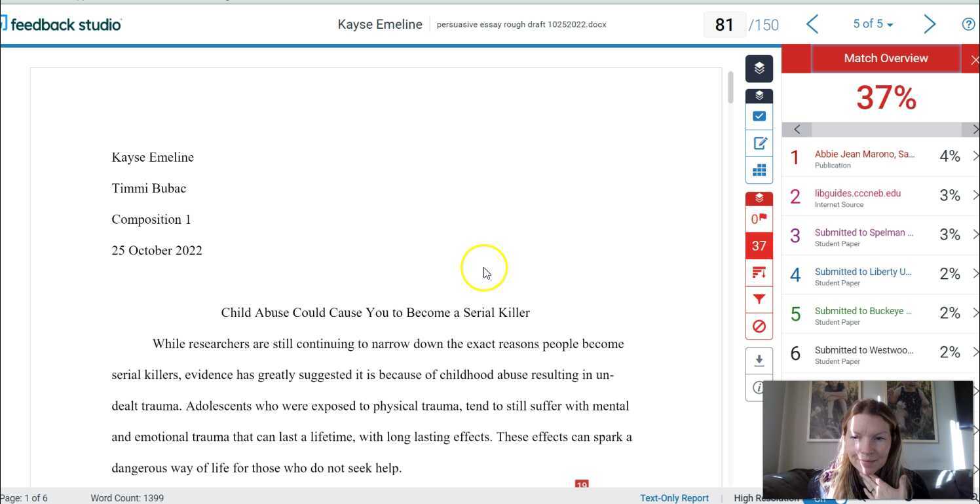Screen dimensions: 980x504
Task: Go to the previous student paper
Action: pos(812,24)
